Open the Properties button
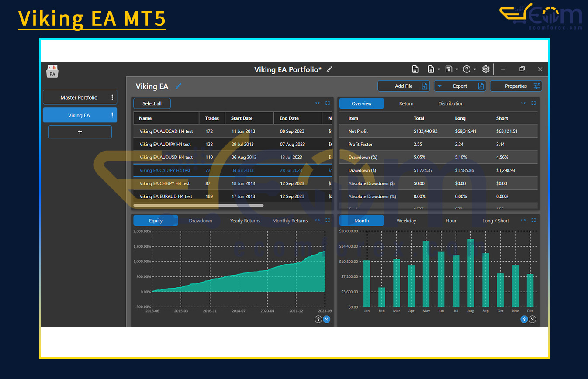Viewport: 588px width, 379px height. (516, 86)
